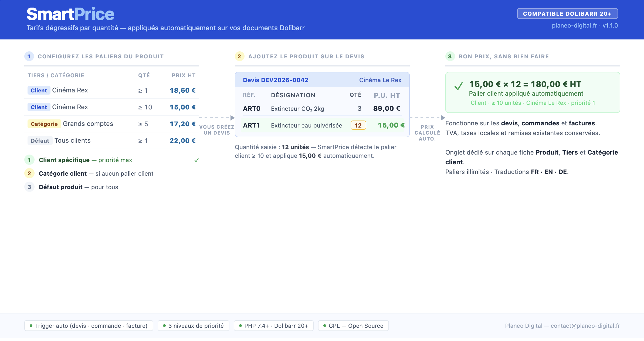Click Extincteur eau pulvérisée designation
Screen dimensions: 644x341
click(x=306, y=125)
